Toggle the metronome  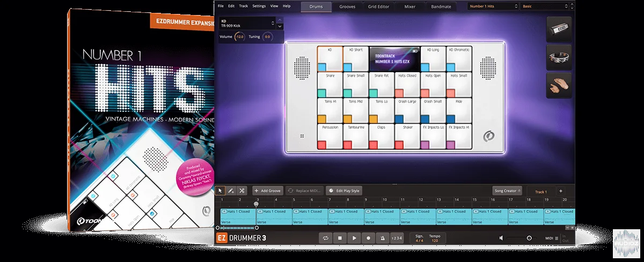click(383, 237)
